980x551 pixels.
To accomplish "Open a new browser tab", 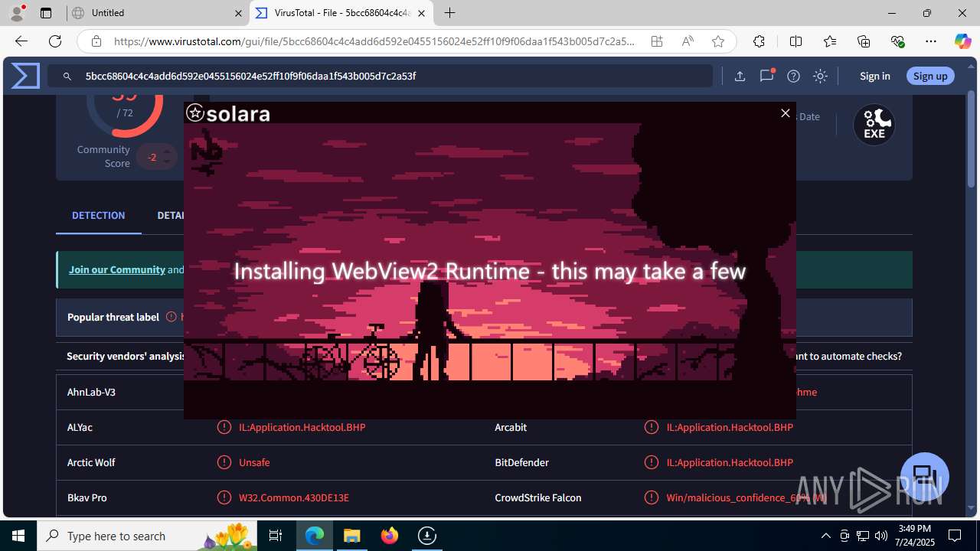I will [x=449, y=13].
